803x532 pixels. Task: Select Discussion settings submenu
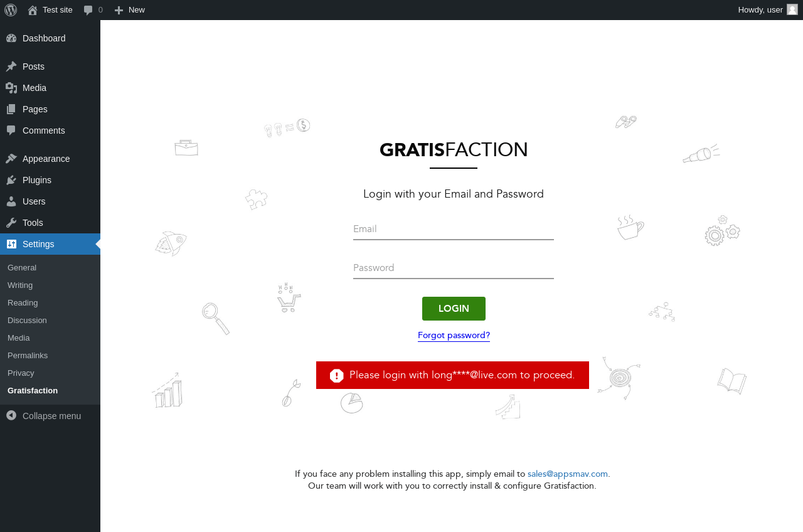tap(50, 321)
